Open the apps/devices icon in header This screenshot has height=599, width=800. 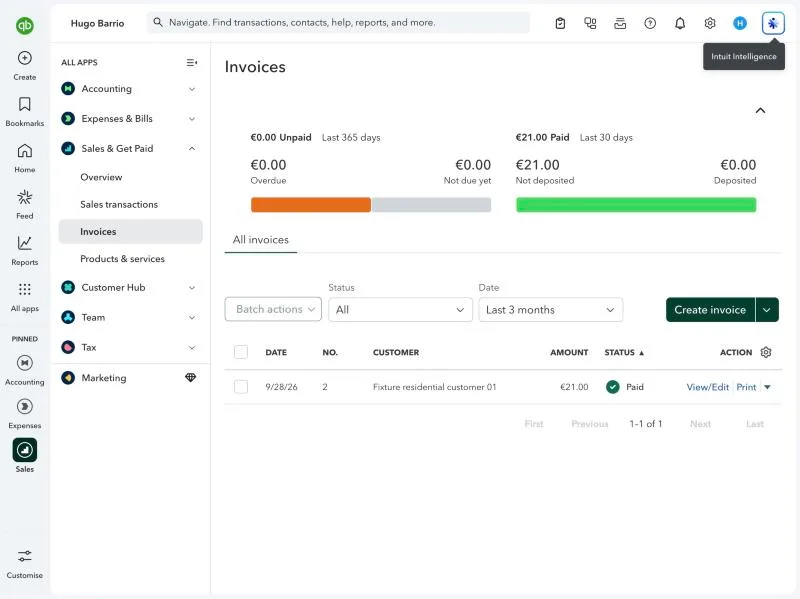tap(590, 23)
